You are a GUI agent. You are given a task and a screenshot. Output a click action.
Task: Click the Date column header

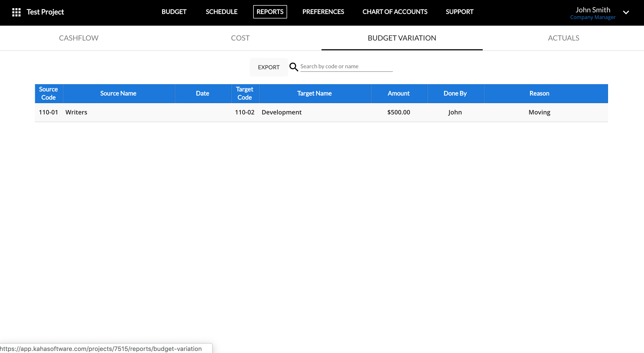(x=202, y=93)
